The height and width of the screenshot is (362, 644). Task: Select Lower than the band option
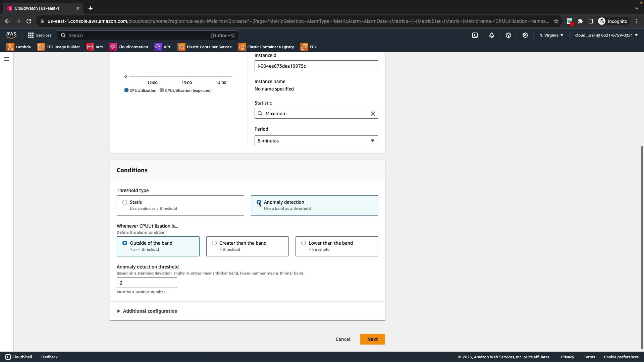pos(304,243)
